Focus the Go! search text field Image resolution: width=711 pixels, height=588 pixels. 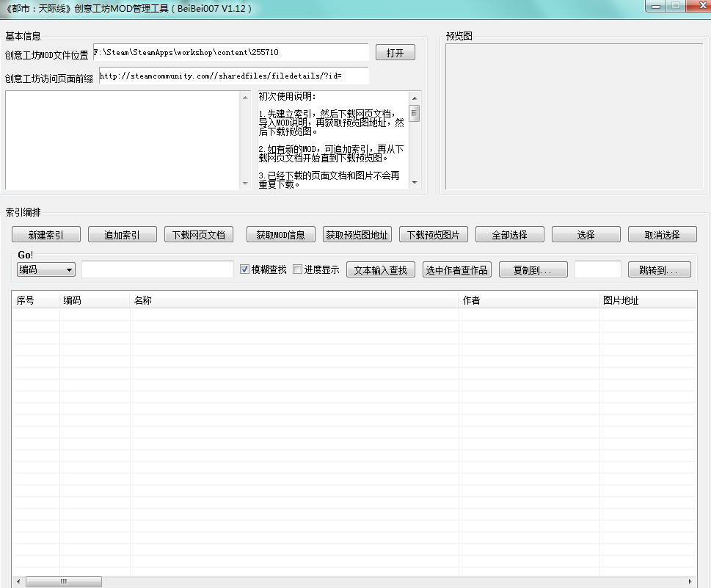(158, 269)
